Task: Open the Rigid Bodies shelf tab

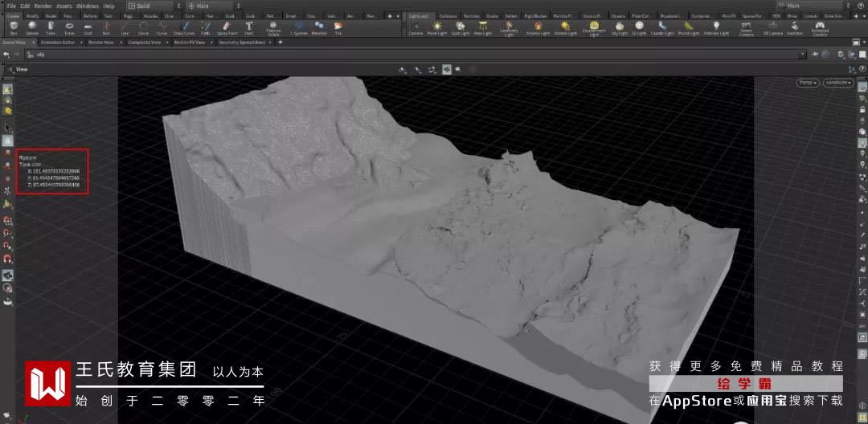Action: [538, 15]
